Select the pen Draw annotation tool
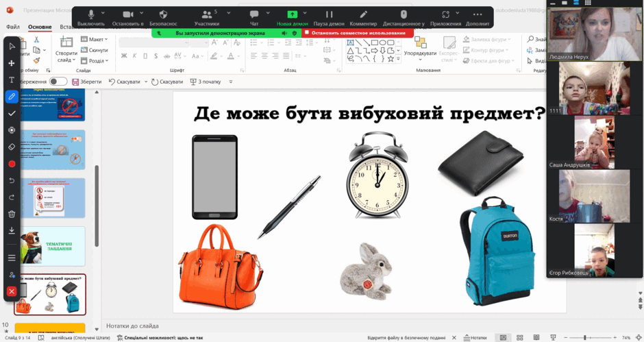Image resolution: width=644 pixels, height=342 pixels. [12, 97]
